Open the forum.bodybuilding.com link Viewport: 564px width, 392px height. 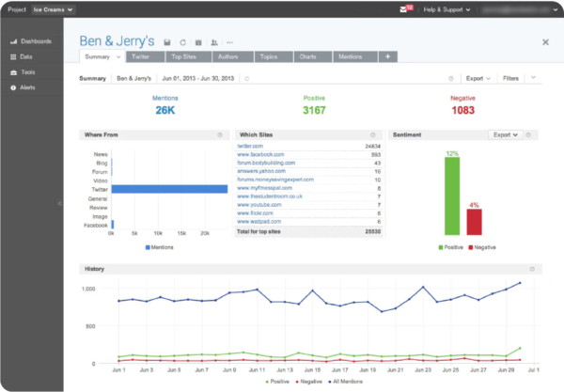[266, 163]
